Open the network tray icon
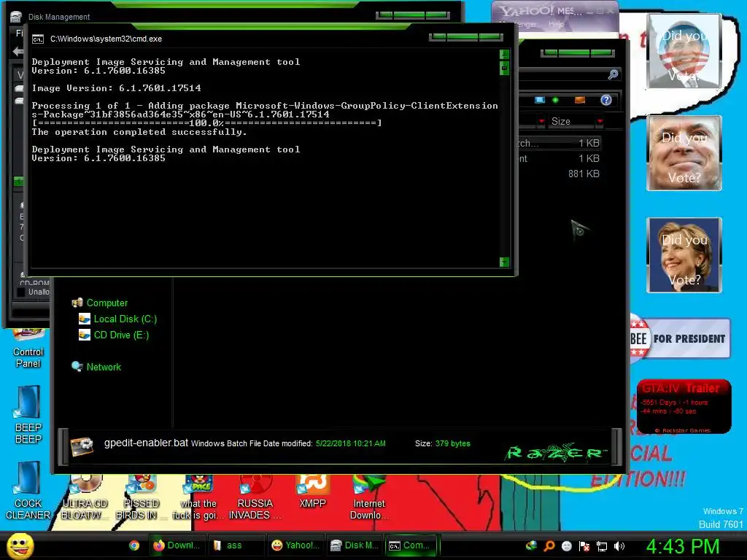The height and width of the screenshot is (560, 747). 602,546
